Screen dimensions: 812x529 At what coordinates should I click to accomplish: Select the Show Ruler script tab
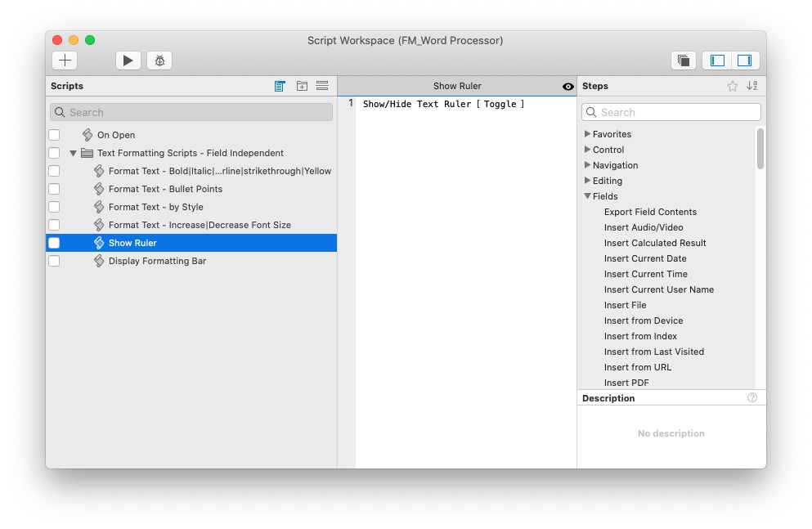(x=457, y=86)
